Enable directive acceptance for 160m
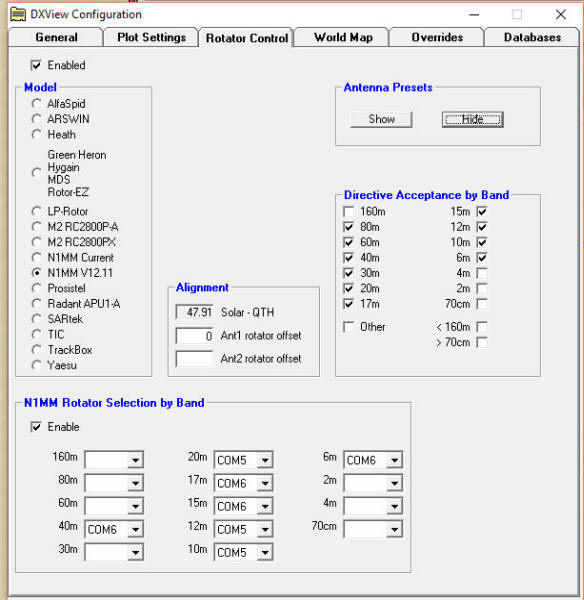Screen dimensions: 584x600 click(x=349, y=212)
